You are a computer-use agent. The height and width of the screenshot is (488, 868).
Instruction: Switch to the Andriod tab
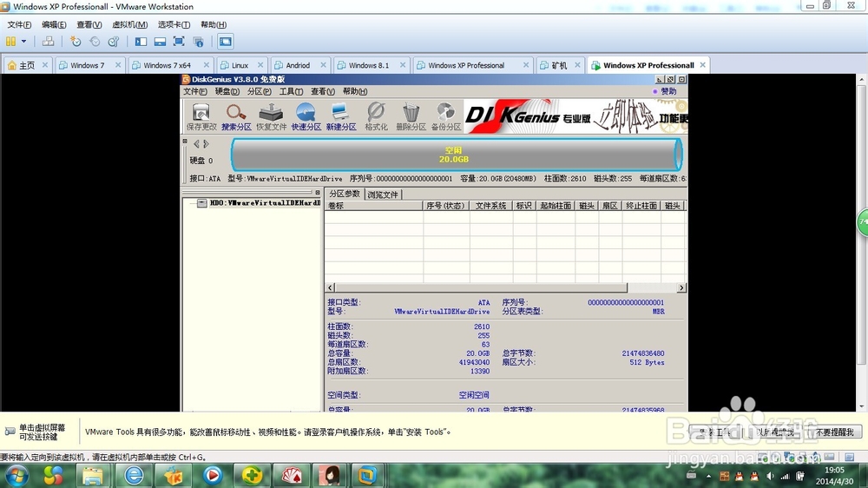(298, 65)
